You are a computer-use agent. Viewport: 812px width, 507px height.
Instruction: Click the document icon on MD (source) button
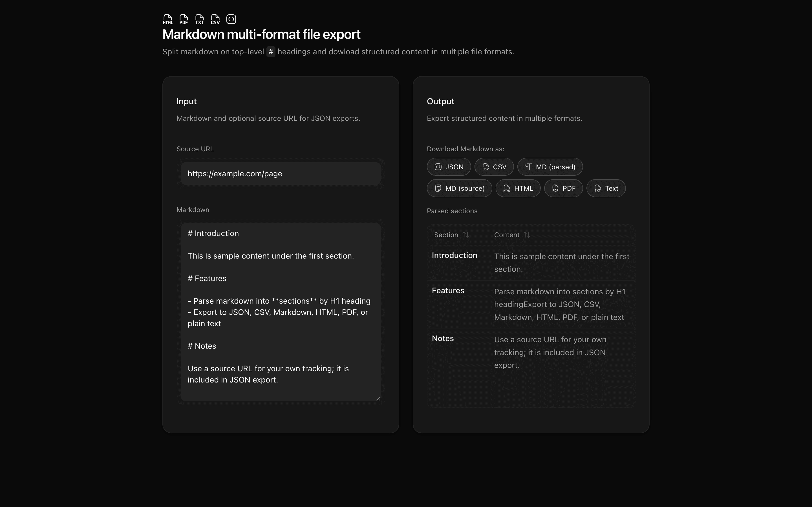click(x=438, y=188)
